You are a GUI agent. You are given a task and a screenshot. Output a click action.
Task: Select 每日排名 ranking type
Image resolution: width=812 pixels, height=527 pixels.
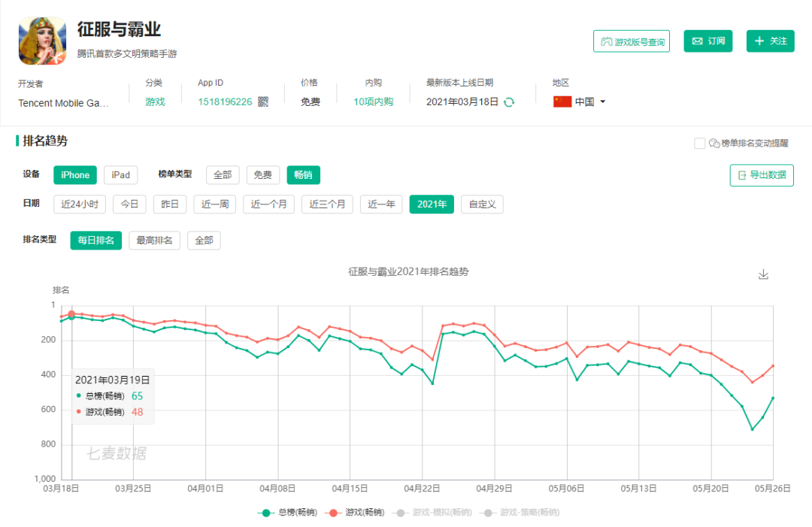coord(95,241)
